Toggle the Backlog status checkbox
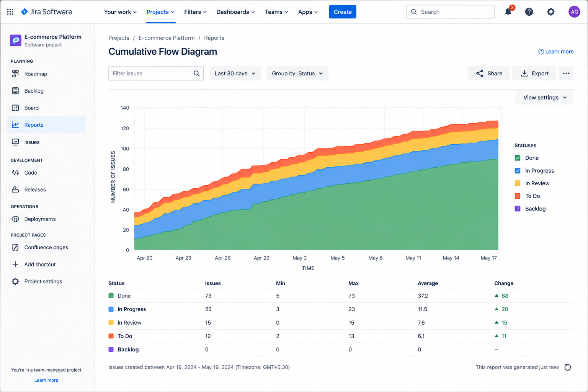The height and width of the screenshot is (392, 588). coord(518,209)
